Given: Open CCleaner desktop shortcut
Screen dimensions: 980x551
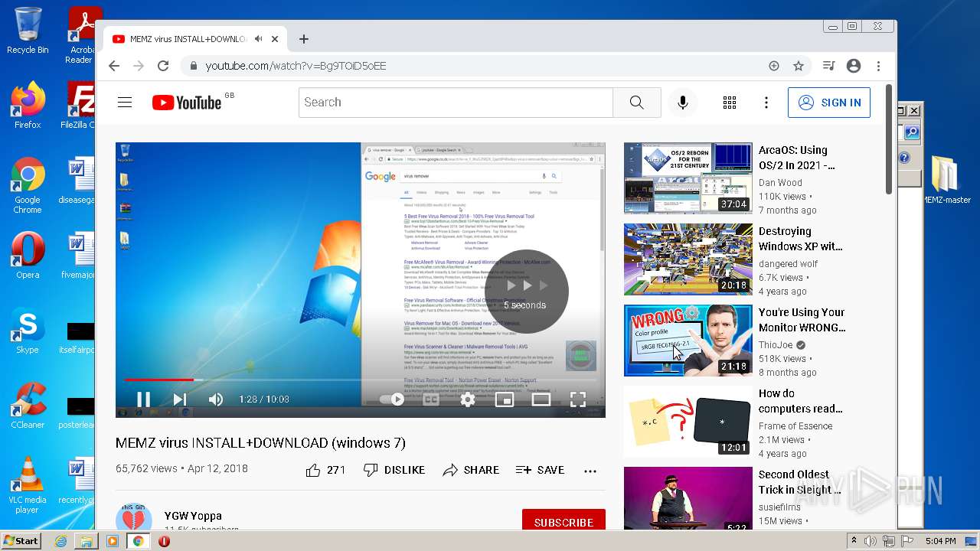Looking at the screenshot, I should (x=28, y=406).
